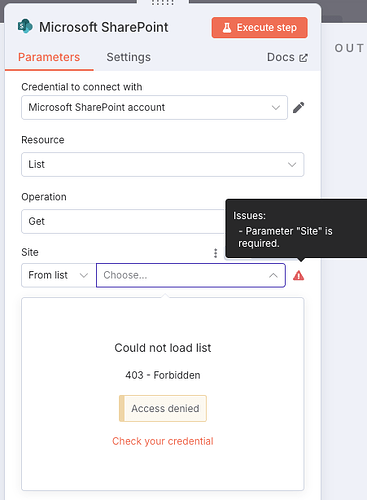Open the Operation dropdown showing Get

123,221
